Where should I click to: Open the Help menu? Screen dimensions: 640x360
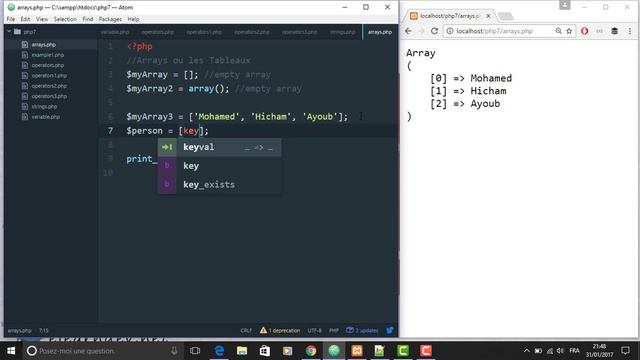pyautogui.click(x=133, y=19)
